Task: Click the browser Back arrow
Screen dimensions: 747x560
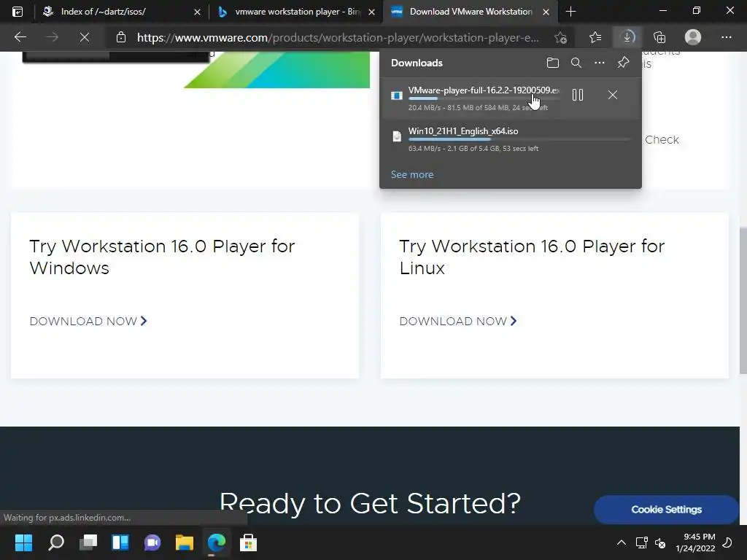Action: (20, 37)
